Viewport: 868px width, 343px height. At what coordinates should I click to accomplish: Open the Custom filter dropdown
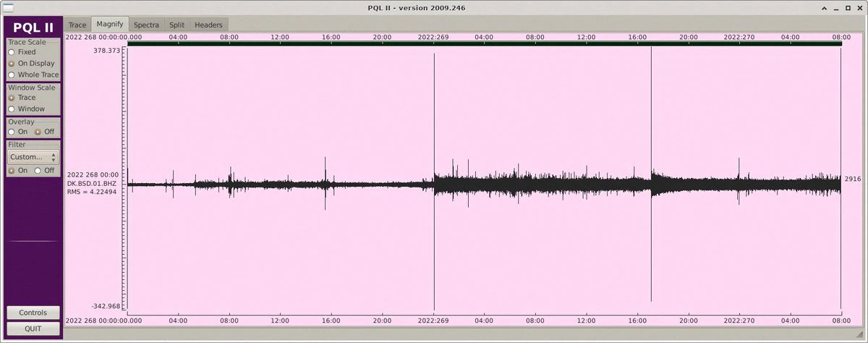tap(33, 157)
